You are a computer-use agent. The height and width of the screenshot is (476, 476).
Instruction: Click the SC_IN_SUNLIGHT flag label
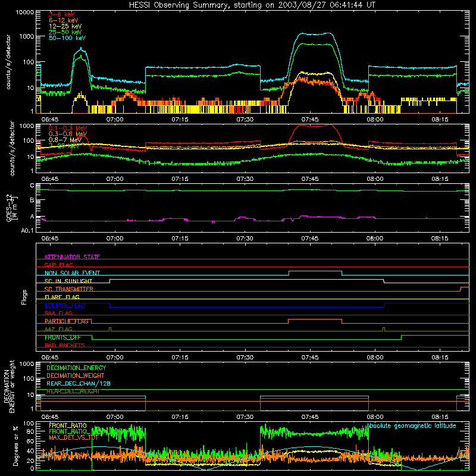(68, 281)
